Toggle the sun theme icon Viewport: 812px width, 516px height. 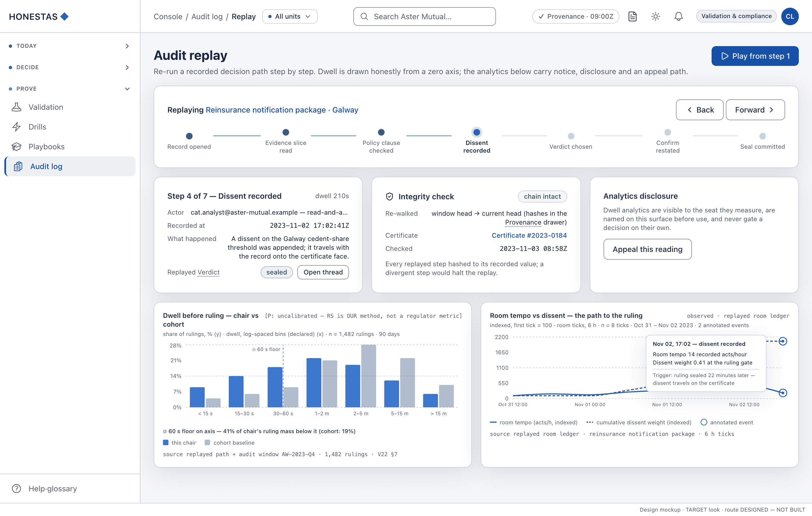point(655,16)
